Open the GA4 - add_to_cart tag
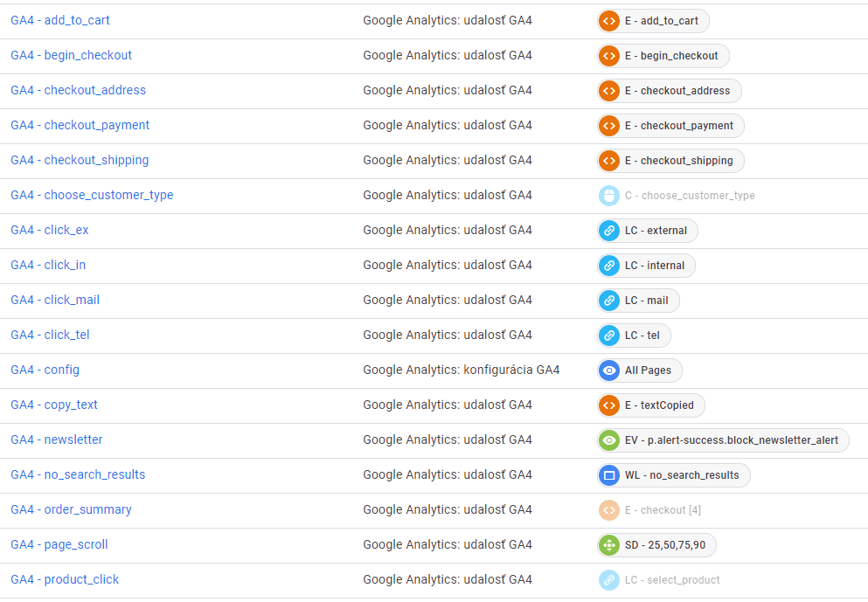Screen dimensions: 868x602 [x=60, y=20]
